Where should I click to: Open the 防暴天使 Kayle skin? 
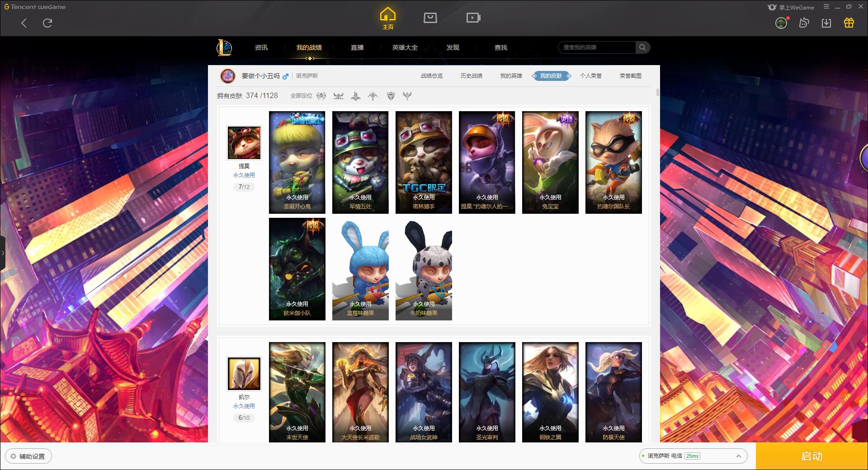(x=613, y=392)
